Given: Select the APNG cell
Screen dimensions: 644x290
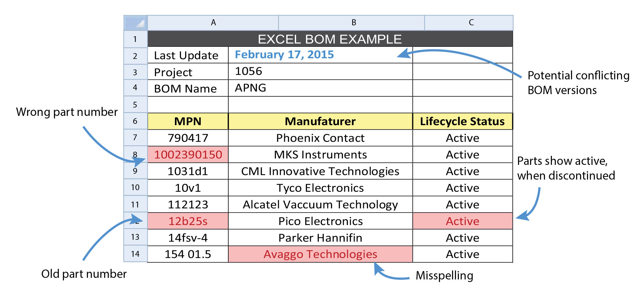Looking at the screenshot, I should (x=320, y=88).
